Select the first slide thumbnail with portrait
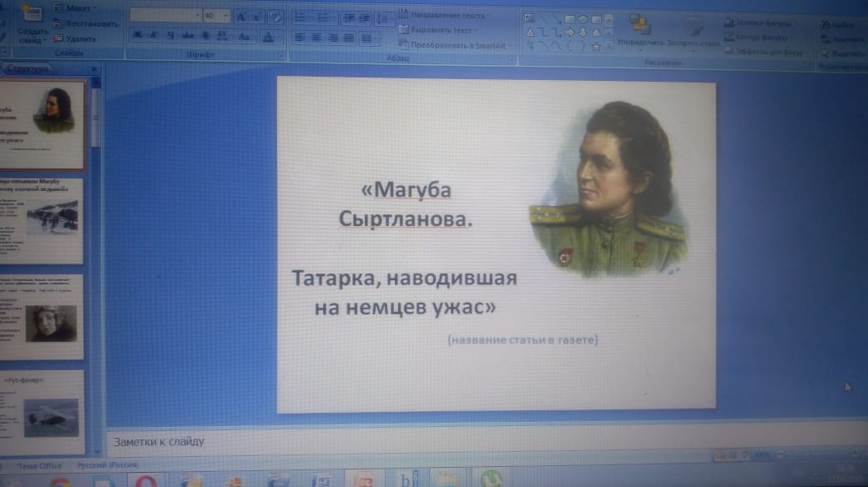Image resolution: width=868 pixels, height=487 pixels. tap(42, 124)
